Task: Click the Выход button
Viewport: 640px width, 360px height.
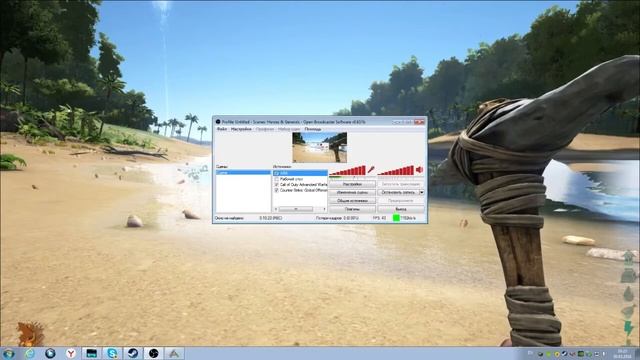Action: 401,209
